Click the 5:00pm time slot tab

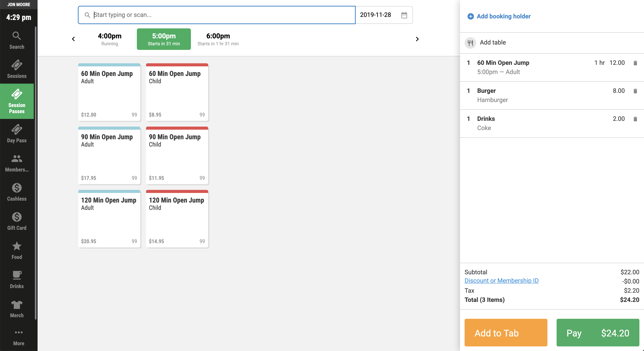[164, 39]
